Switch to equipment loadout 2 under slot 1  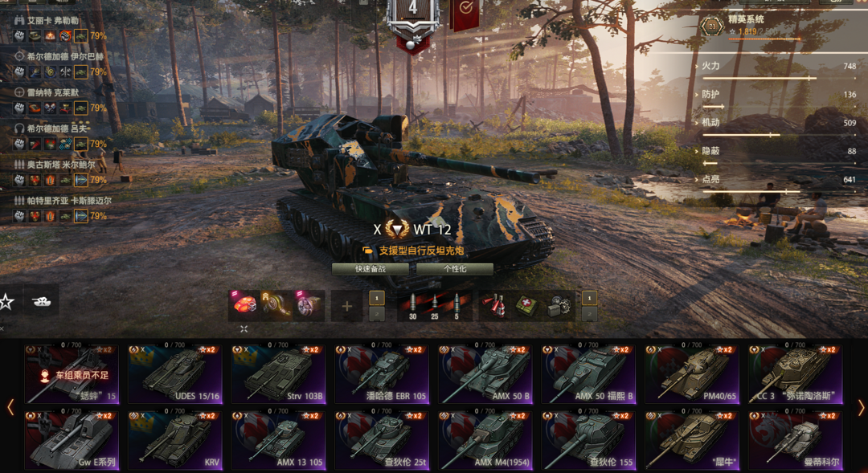(376, 314)
